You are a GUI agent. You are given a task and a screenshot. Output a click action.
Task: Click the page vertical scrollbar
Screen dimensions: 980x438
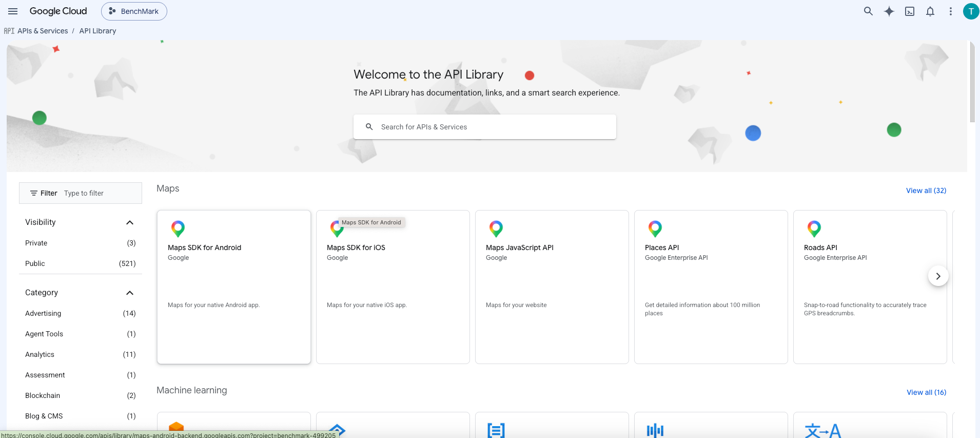[972, 82]
